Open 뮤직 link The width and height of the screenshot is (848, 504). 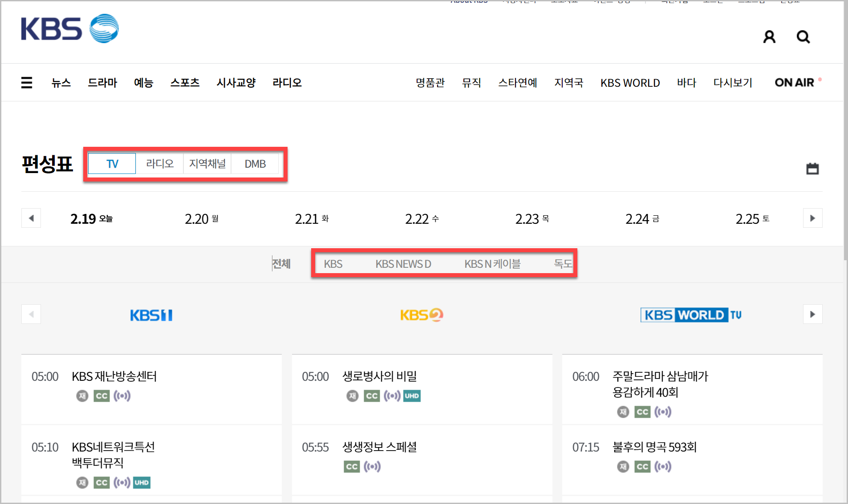471,83
